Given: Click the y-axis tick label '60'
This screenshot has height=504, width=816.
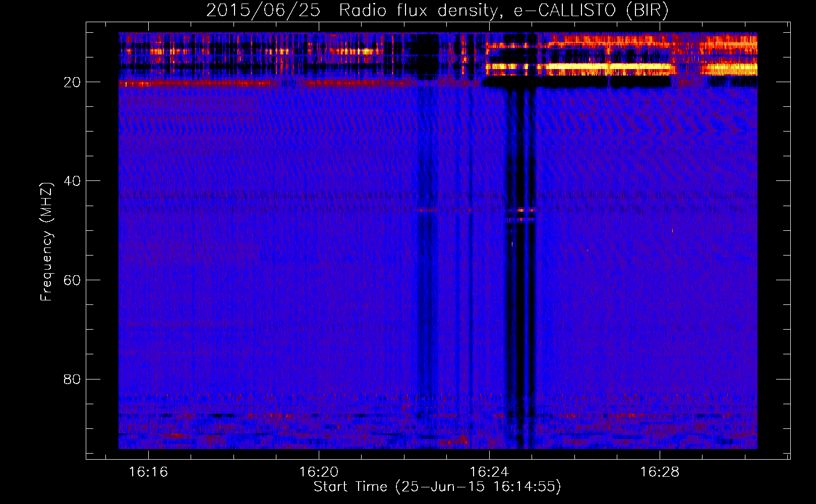Looking at the screenshot, I should click(72, 280).
